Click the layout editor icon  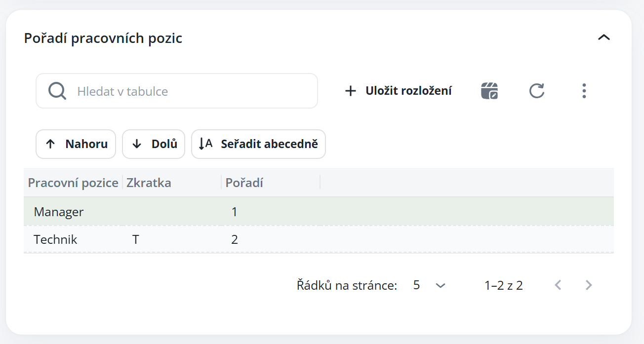click(489, 91)
